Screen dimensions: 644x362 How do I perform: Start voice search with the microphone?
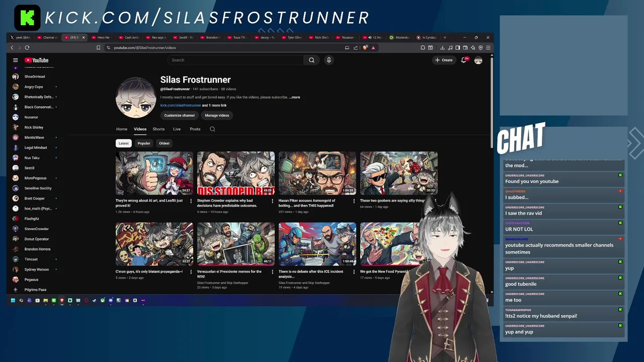329,60
